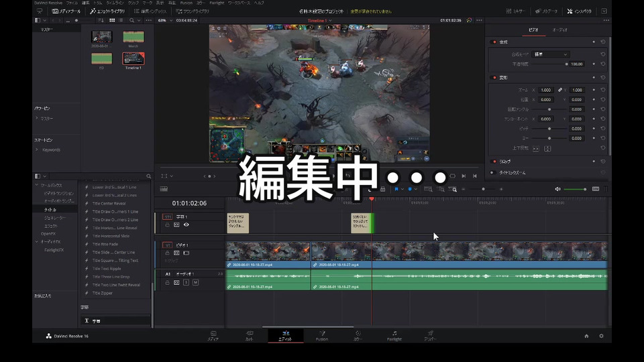Select the Titles category in Toolbox
The height and width of the screenshot is (362, 644).
(50, 209)
